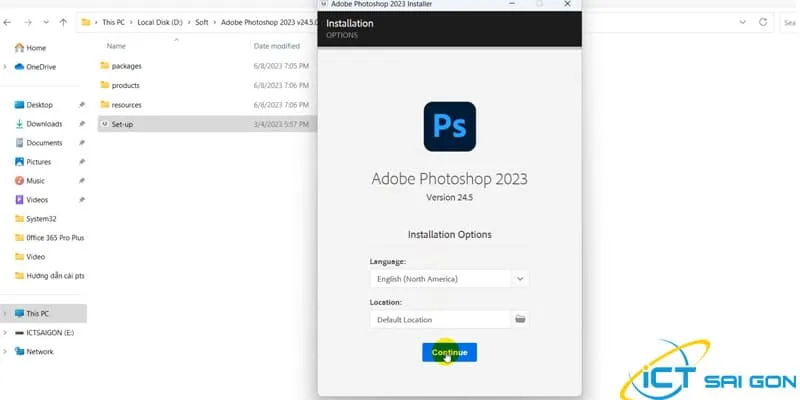Refresh the File Explorer folder
Image resolution: width=800 pixels, height=400 pixels.
click(763, 22)
